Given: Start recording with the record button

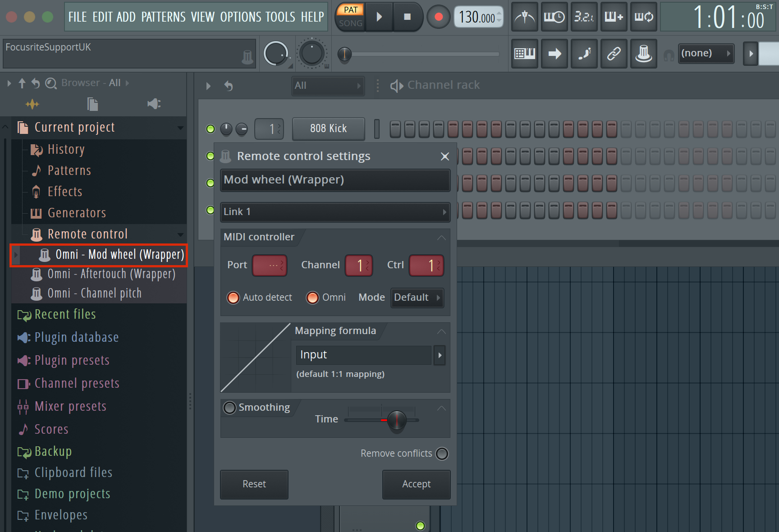Looking at the screenshot, I should click(438, 17).
